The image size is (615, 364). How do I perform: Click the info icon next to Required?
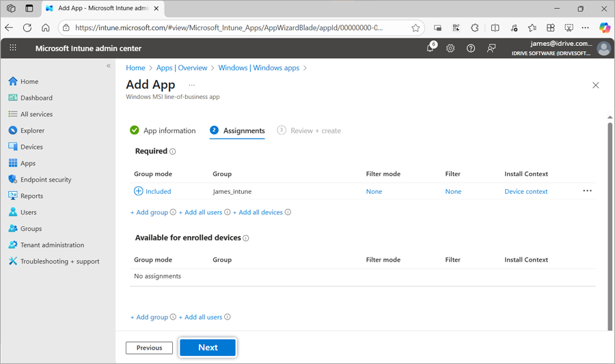pos(173,152)
